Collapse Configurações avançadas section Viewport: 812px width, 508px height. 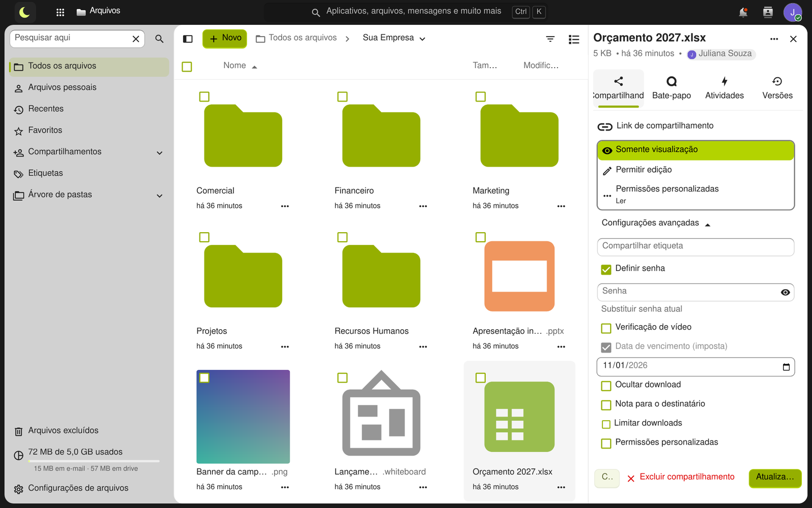point(656,223)
